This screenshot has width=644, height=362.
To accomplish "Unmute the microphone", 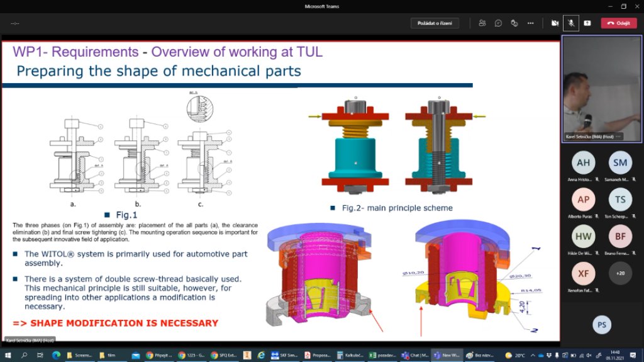I will pyautogui.click(x=571, y=23).
